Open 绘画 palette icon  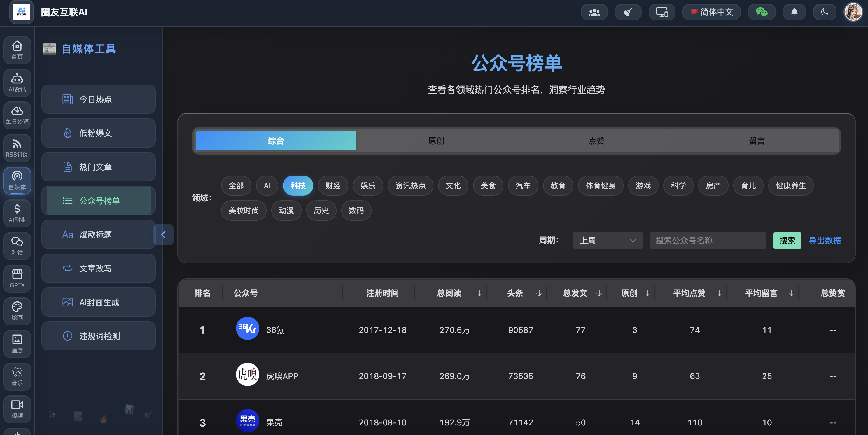(17, 311)
